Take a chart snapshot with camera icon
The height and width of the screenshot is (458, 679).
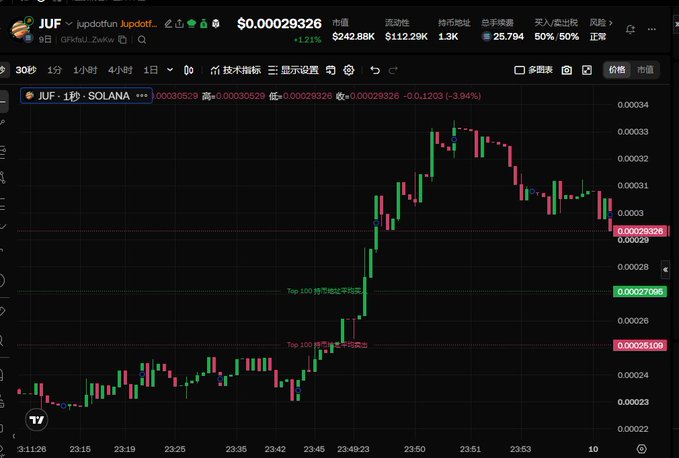[x=566, y=70]
